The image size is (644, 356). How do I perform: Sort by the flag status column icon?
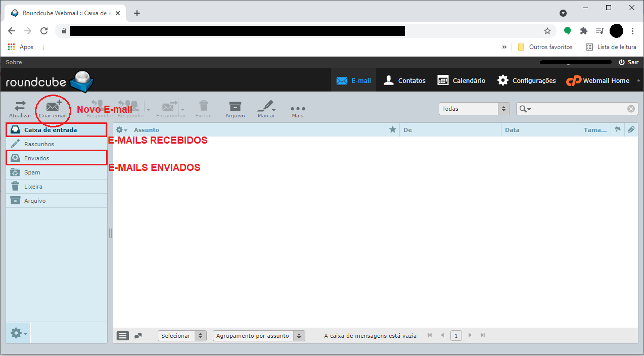617,130
